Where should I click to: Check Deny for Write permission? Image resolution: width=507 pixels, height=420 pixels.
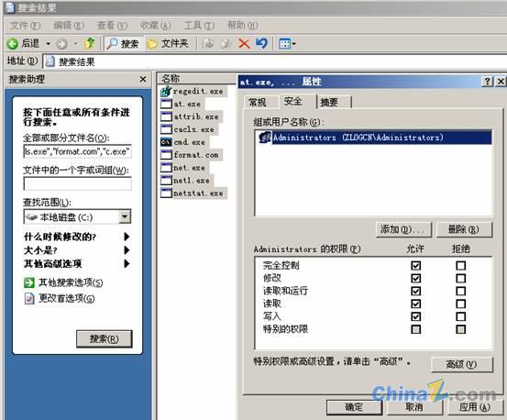[461, 316]
